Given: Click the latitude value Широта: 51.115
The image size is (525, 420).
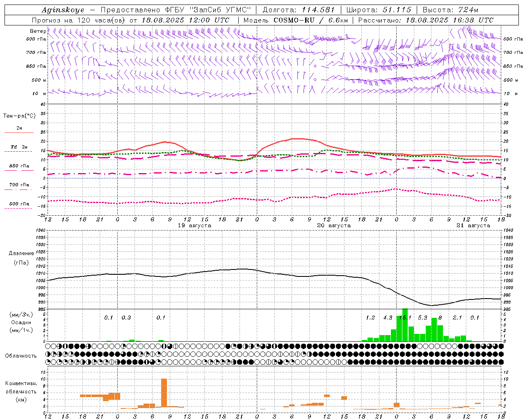Looking at the screenshot, I should click(x=379, y=10).
